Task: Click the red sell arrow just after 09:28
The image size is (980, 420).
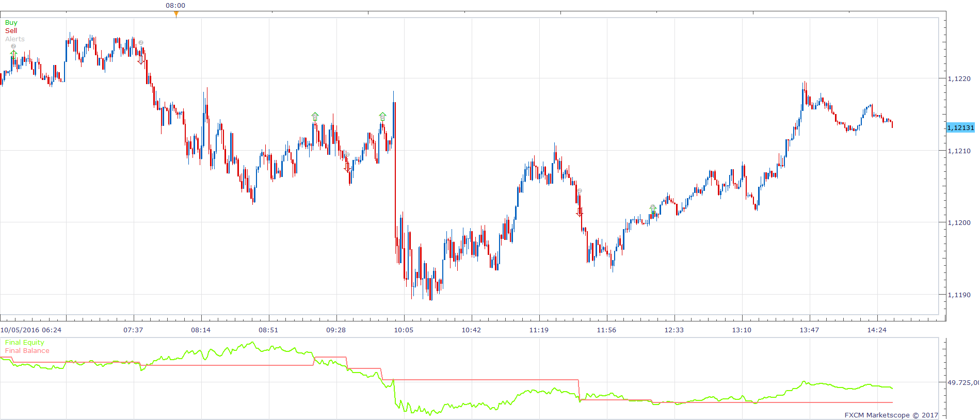Action: pos(347,168)
